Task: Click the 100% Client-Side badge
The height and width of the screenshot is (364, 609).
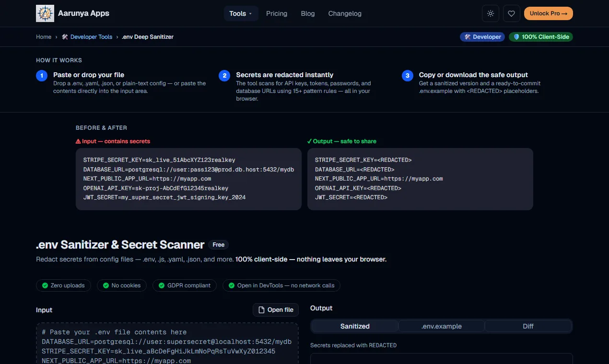Action: (x=541, y=37)
